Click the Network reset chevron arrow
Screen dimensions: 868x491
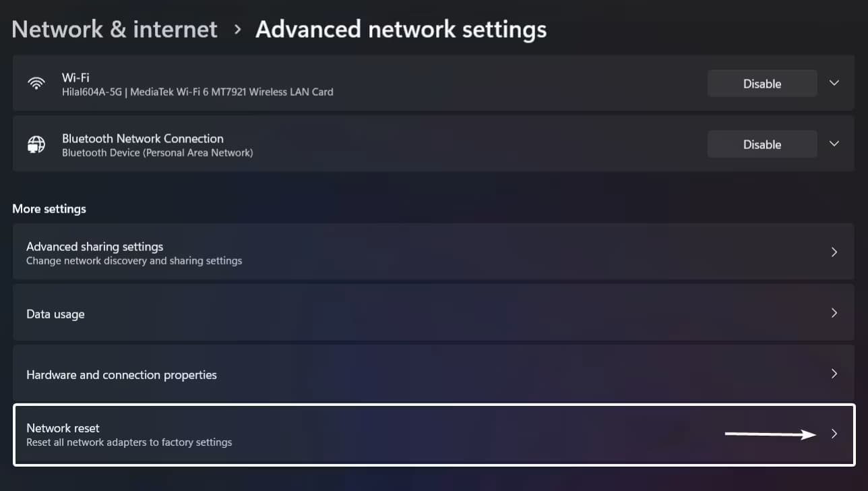(x=834, y=434)
